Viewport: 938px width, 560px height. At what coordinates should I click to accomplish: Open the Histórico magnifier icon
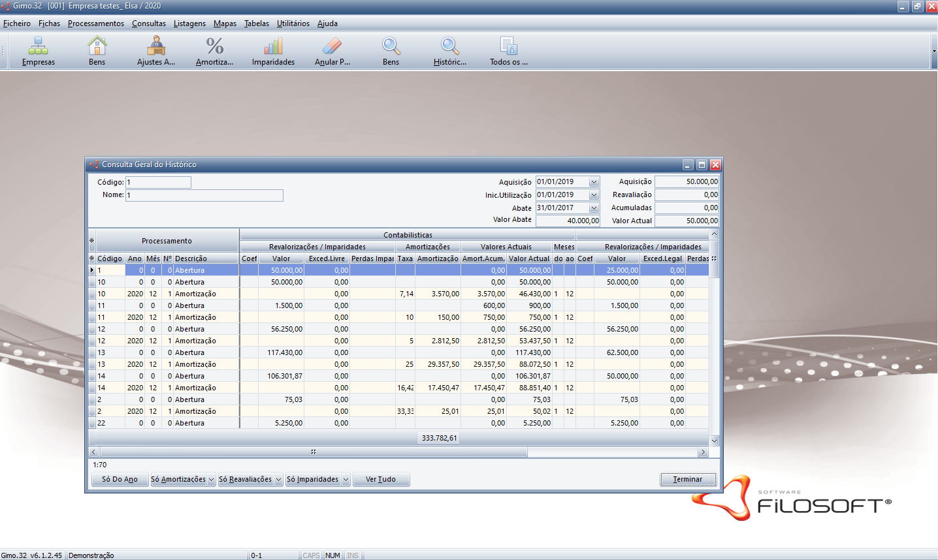(449, 47)
